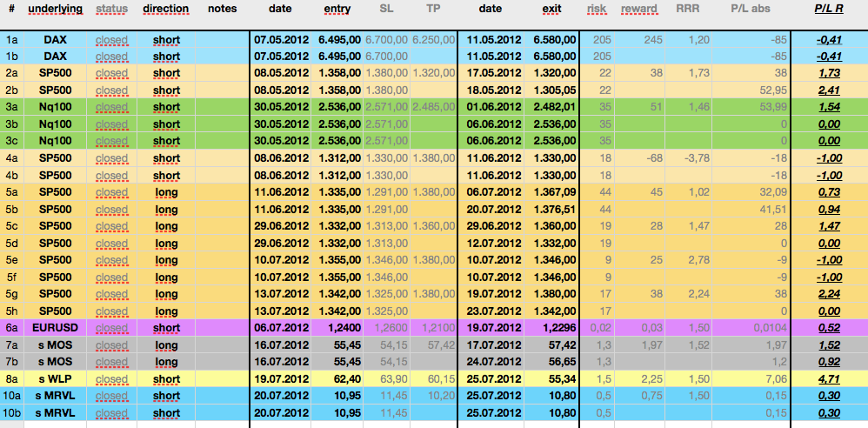Click 's MOS' underlying cell in row 7a

click(56, 345)
